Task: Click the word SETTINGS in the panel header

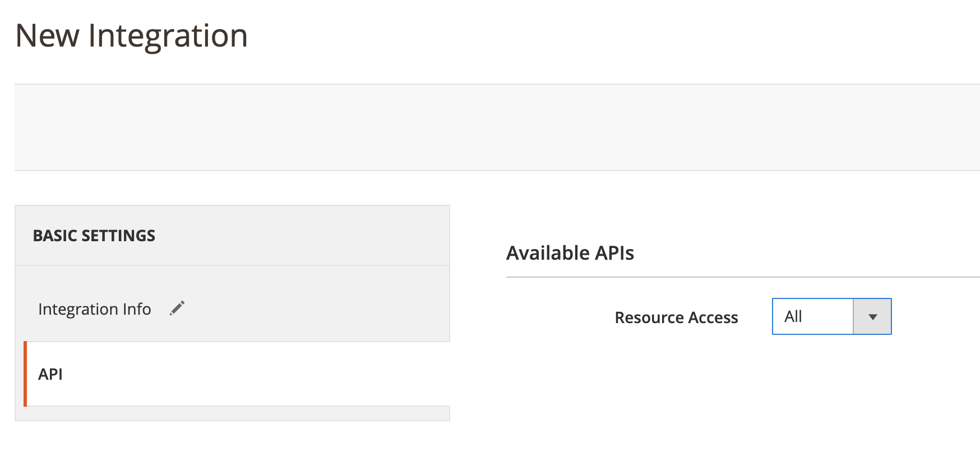Action: (118, 236)
